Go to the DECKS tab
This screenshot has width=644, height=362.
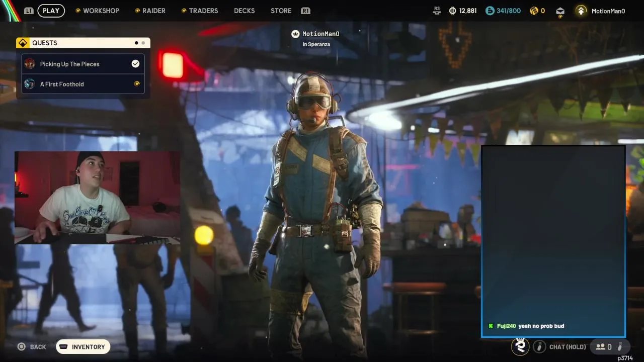tap(245, 11)
